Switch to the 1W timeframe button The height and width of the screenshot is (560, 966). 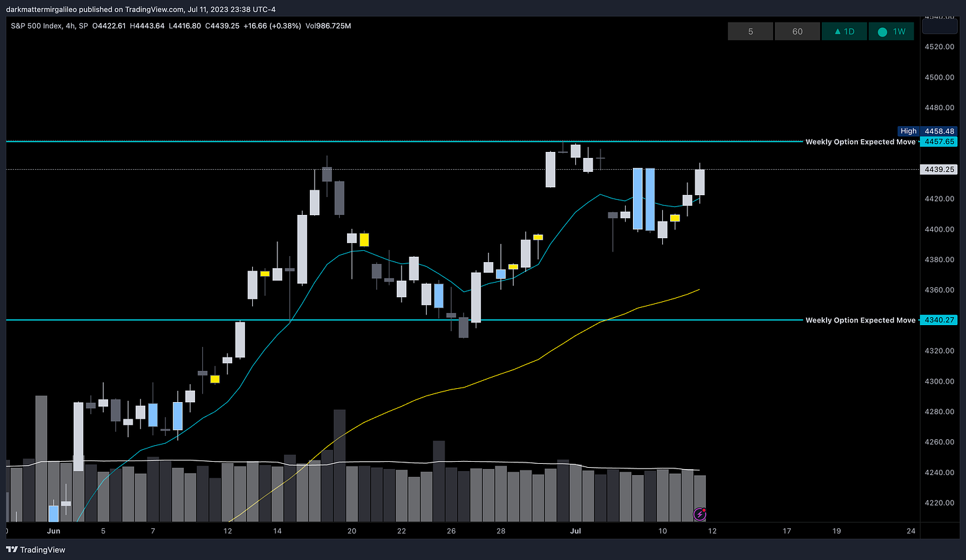point(892,31)
